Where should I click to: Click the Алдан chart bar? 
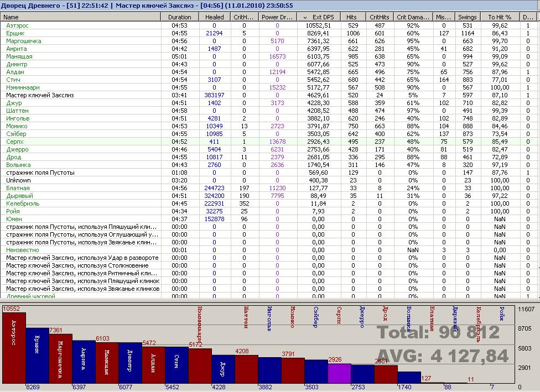tap(154, 365)
